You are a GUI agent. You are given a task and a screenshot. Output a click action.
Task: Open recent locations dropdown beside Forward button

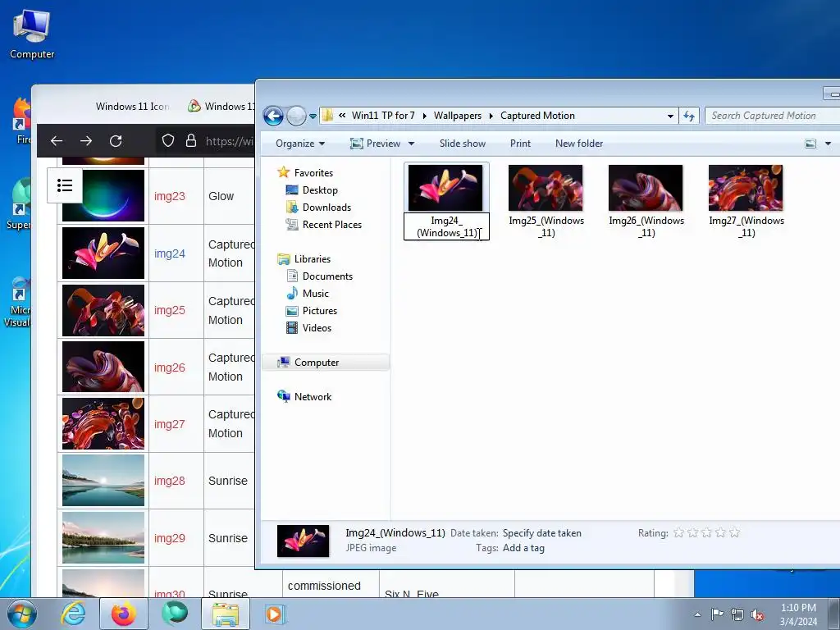[313, 116]
